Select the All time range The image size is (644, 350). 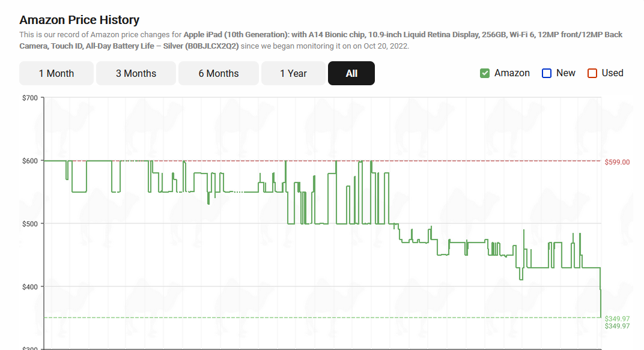(351, 73)
